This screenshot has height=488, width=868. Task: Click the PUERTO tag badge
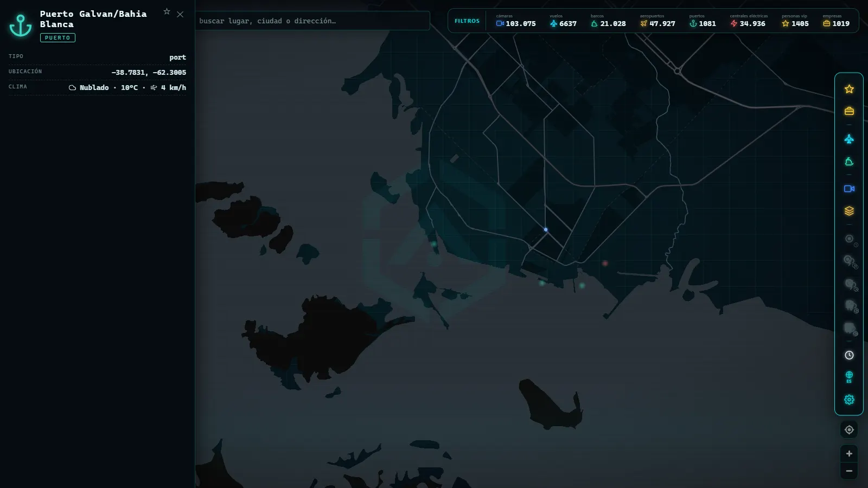(58, 38)
